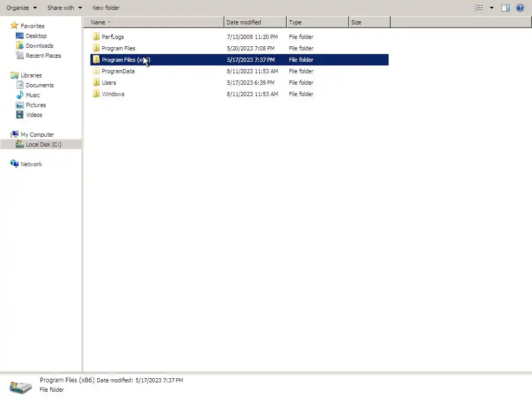
Task: Click 5/20/2023 7:08 PM date cell
Action: [x=250, y=48]
